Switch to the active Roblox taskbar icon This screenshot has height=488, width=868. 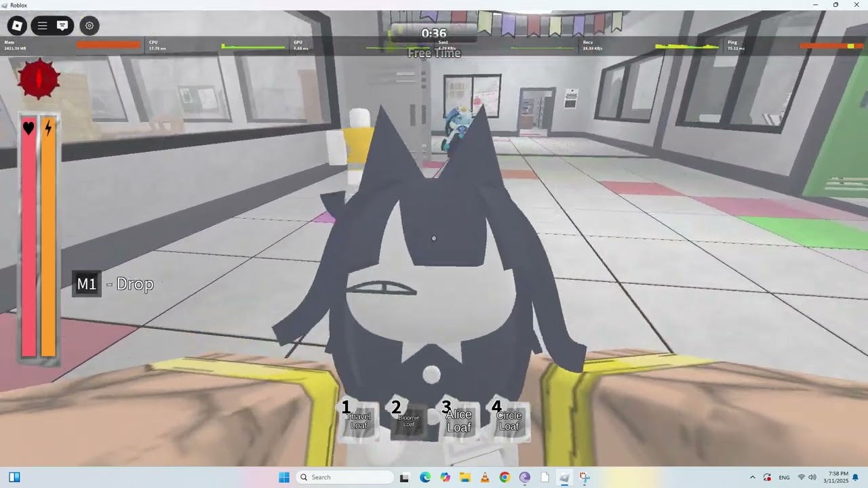click(x=564, y=477)
